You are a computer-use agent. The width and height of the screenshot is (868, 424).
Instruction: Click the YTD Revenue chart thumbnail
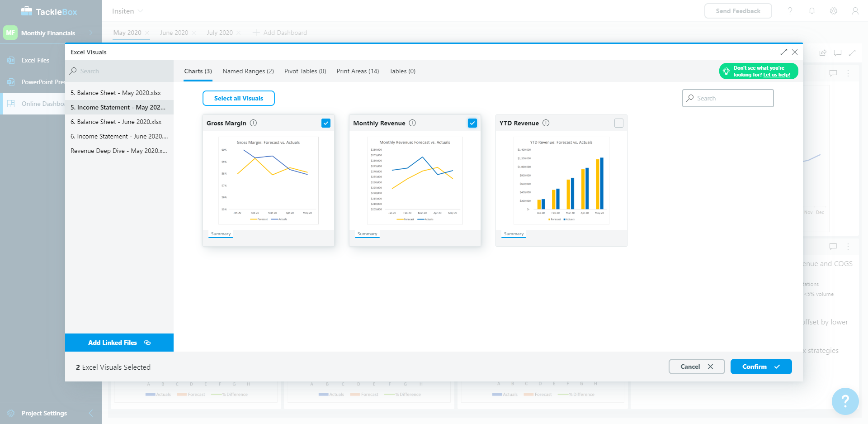click(x=561, y=181)
